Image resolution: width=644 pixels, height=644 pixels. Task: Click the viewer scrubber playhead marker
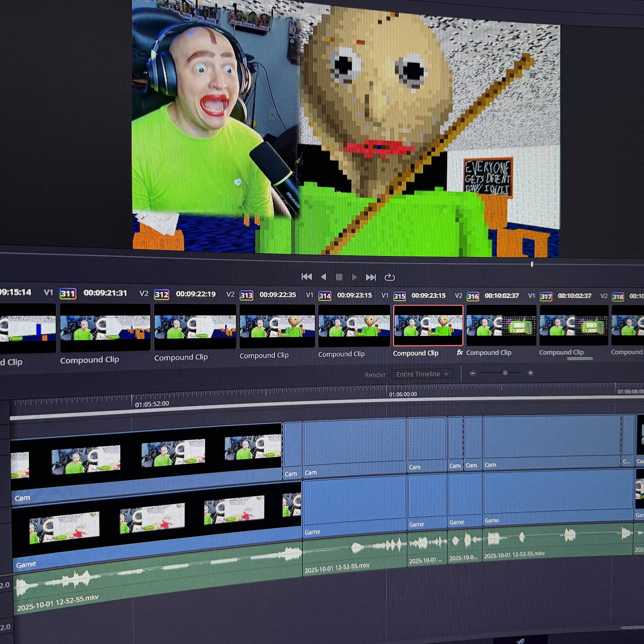pyautogui.click(x=532, y=264)
